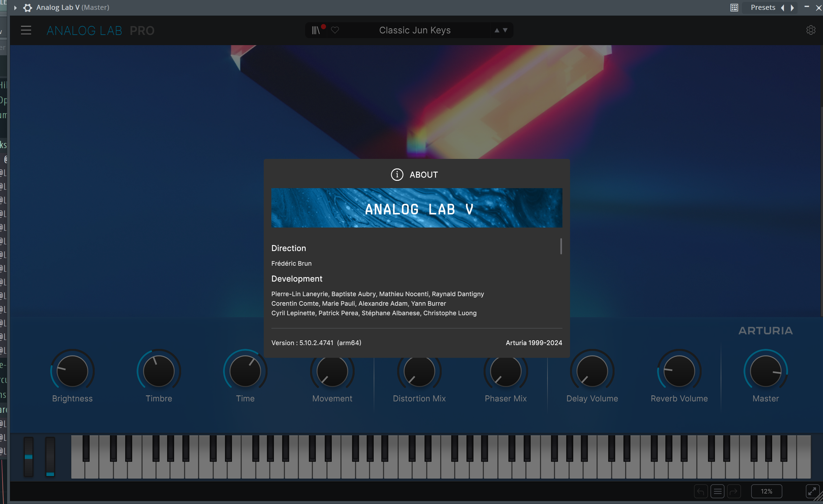823x504 pixels.
Task: Click the Brightness knob label
Action: pos(72,398)
